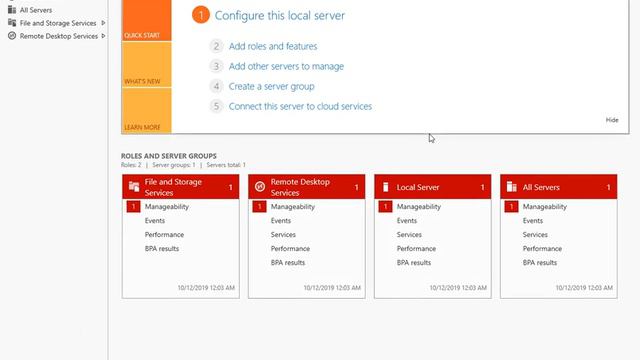Viewport: 640px width, 360px height.
Task: Open Events in All Servers tile
Action: tap(533, 221)
